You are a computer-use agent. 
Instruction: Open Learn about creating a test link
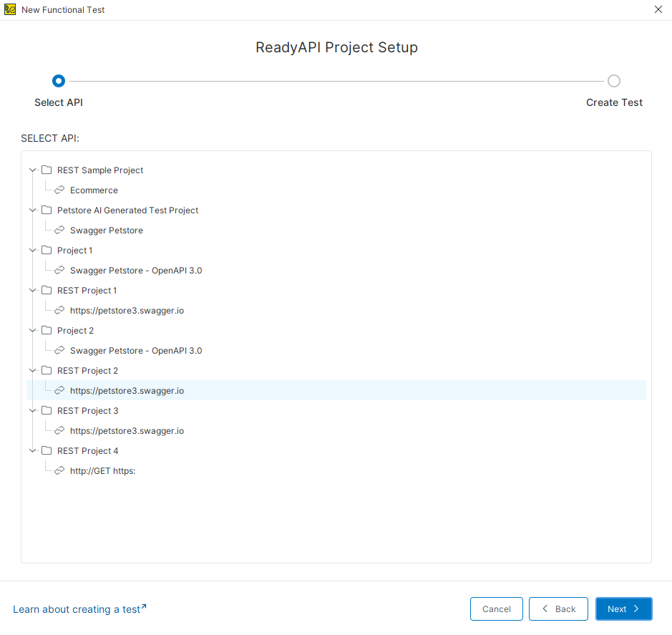click(x=79, y=609)
